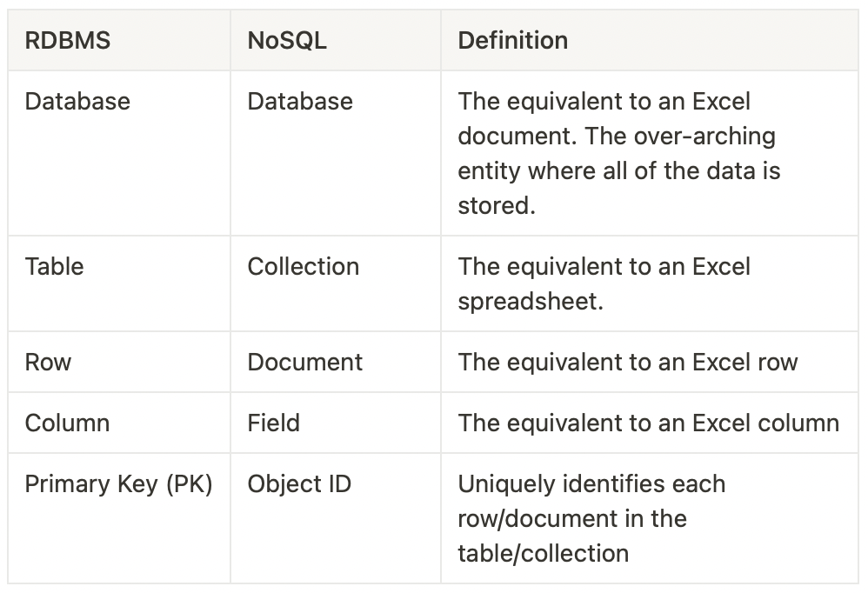
Task: Click the Primary Key (PK) cell
Action: coord(119,483)
